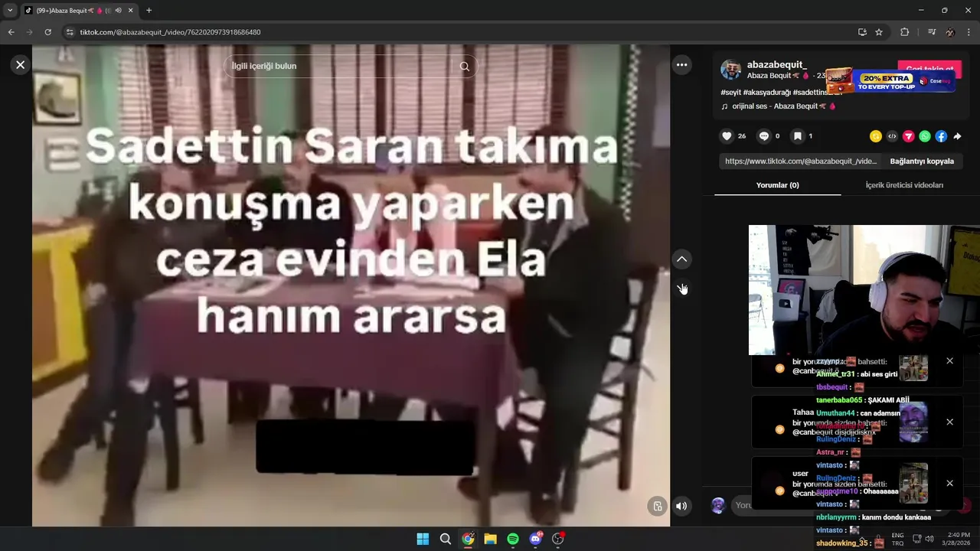Get the embed code icon

pos(892,136)
